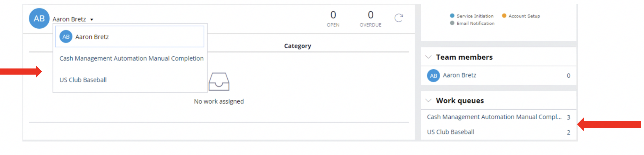Click the small AB avatar in dropdown list
Screen dimensions: 644x155
point(66,37)
